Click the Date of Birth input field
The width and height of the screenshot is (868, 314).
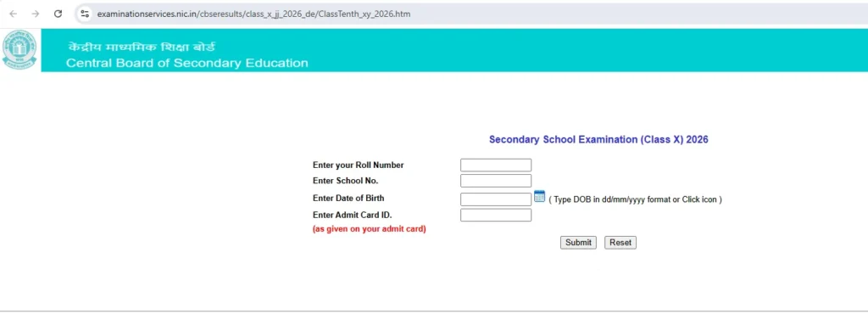(x=495, y=199)
